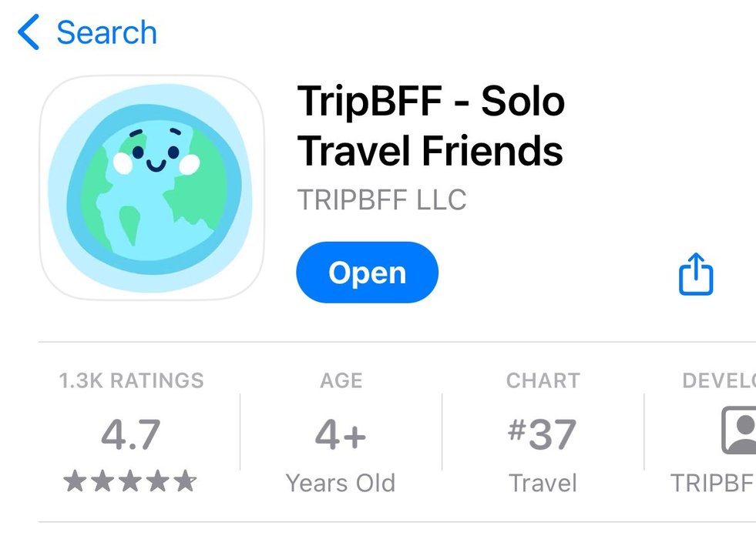Viewport: 756px width, 539px height.
Task: Tap the share icon
Action: 696,273
